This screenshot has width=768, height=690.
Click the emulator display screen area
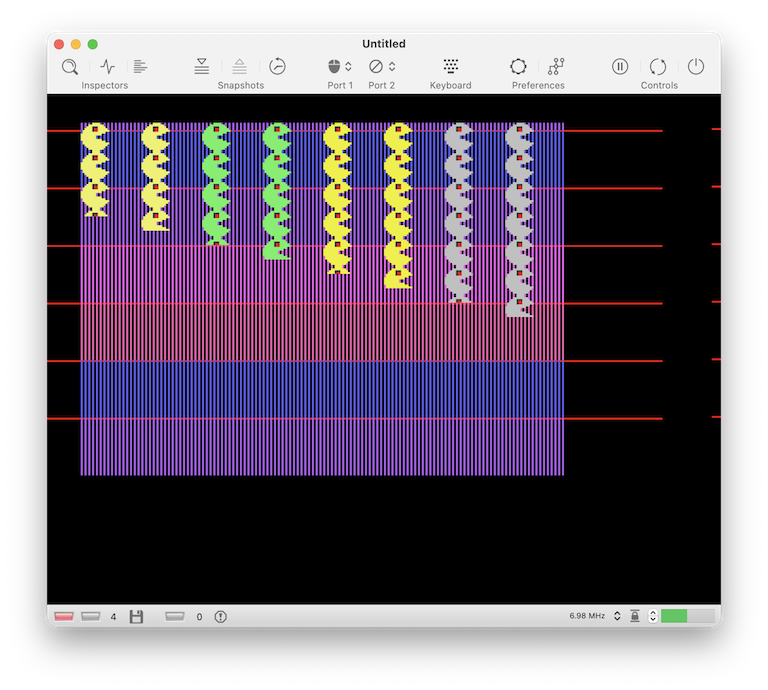coord(384,349)
